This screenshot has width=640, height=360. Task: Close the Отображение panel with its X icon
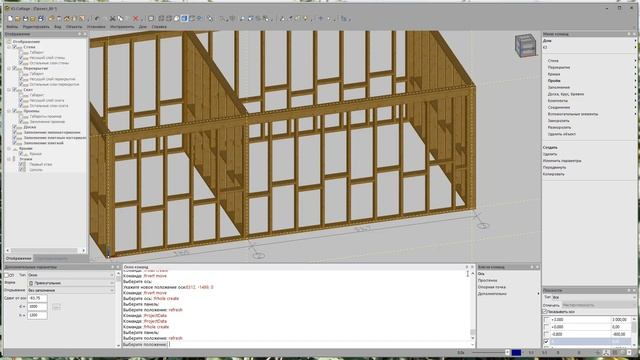coord(85,34)
